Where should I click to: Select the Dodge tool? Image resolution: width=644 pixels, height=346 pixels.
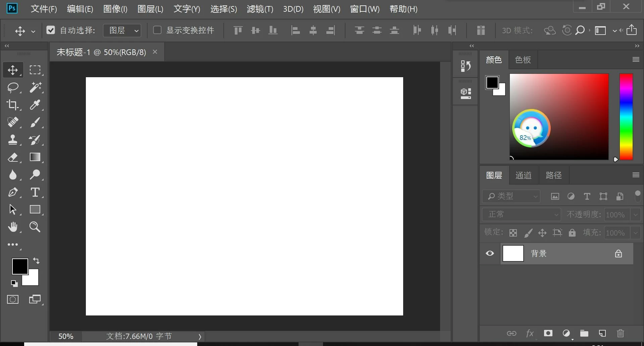point(35,175)
